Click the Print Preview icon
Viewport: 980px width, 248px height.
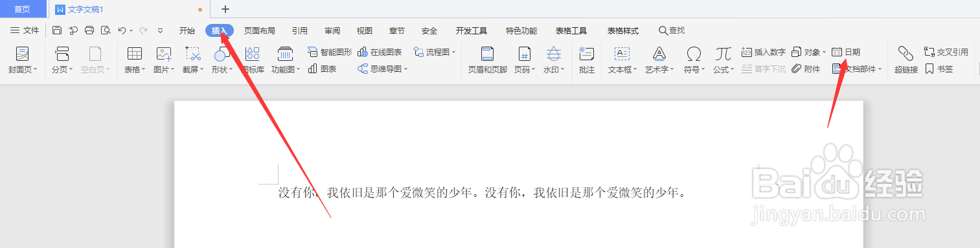tap(105, 30)
